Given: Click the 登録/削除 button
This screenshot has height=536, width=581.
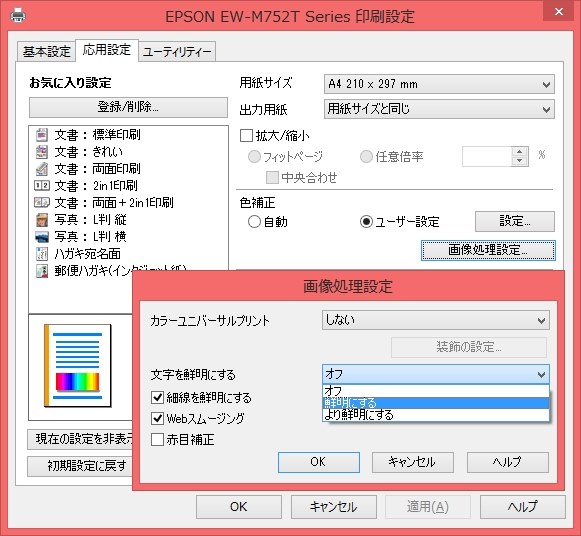Looking at the screenshot, I should tap(128, 107).
